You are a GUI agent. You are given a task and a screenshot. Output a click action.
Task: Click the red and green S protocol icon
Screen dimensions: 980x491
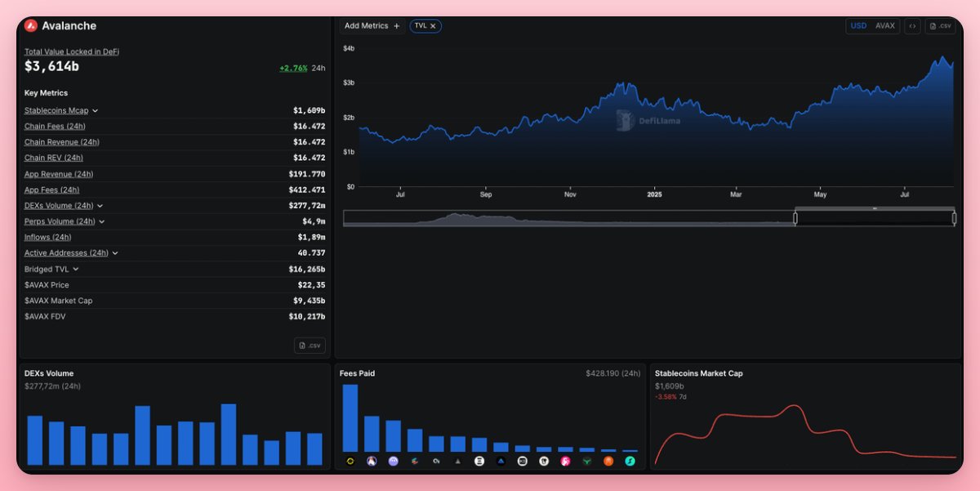coord(415,462)
